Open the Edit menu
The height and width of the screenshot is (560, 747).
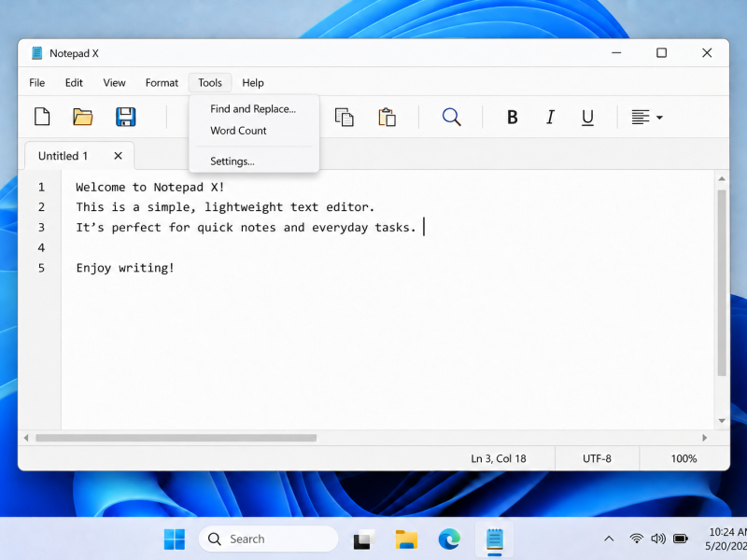tap(74, 83)
